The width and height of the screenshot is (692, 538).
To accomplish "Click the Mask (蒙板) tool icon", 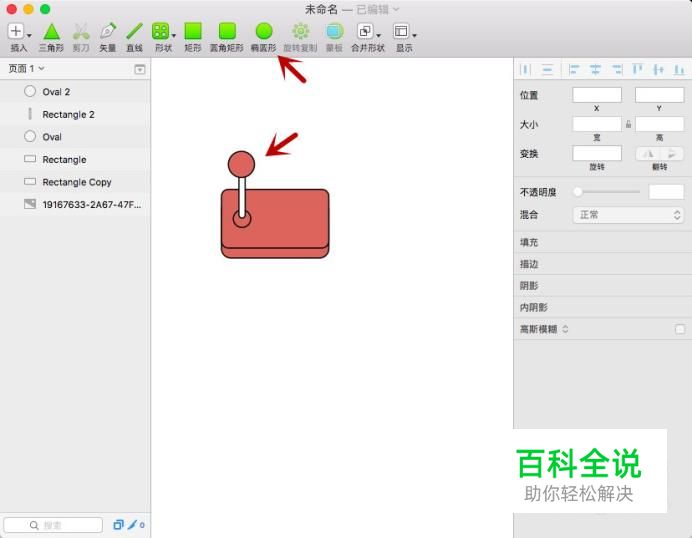I will pyautogui.click(x=335, y=31).
